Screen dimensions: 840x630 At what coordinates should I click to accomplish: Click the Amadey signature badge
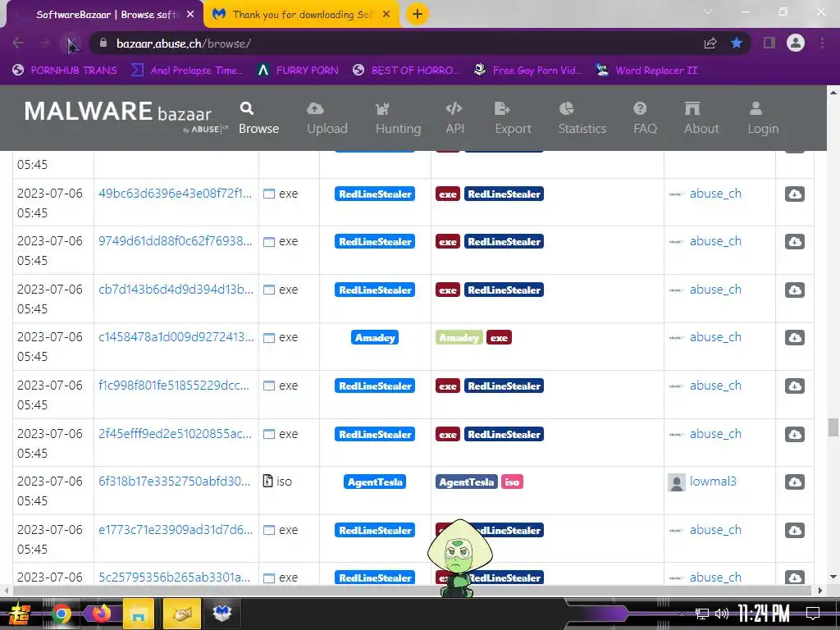coord(375,337)
